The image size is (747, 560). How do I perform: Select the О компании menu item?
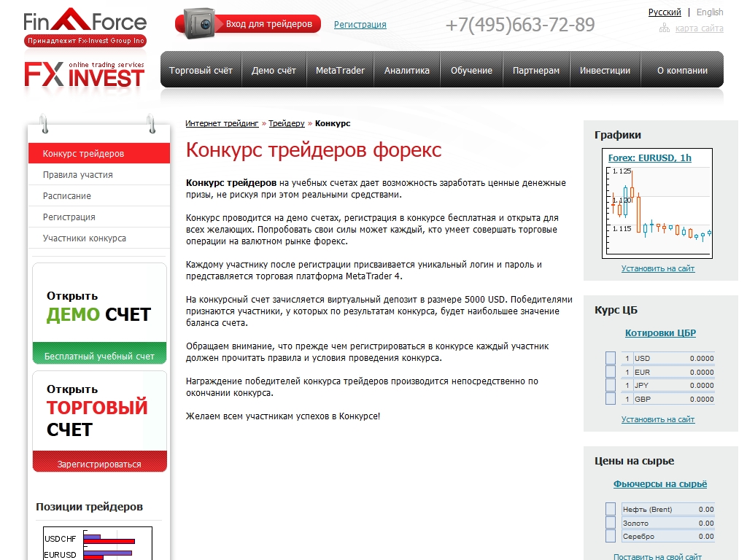682,71
